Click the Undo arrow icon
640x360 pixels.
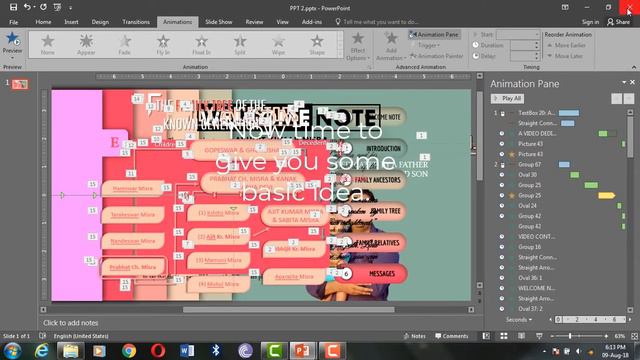(27, 7)
